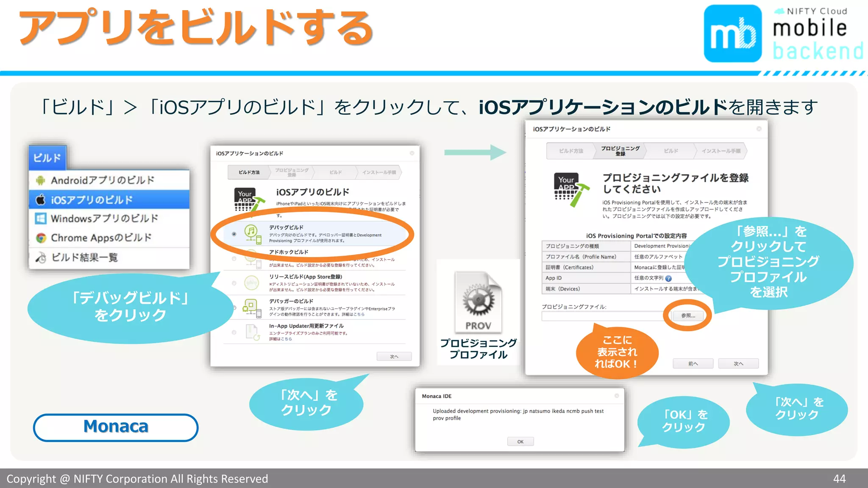Choose Chrome Appsのビルド from the menu

[x=109, y=238]
